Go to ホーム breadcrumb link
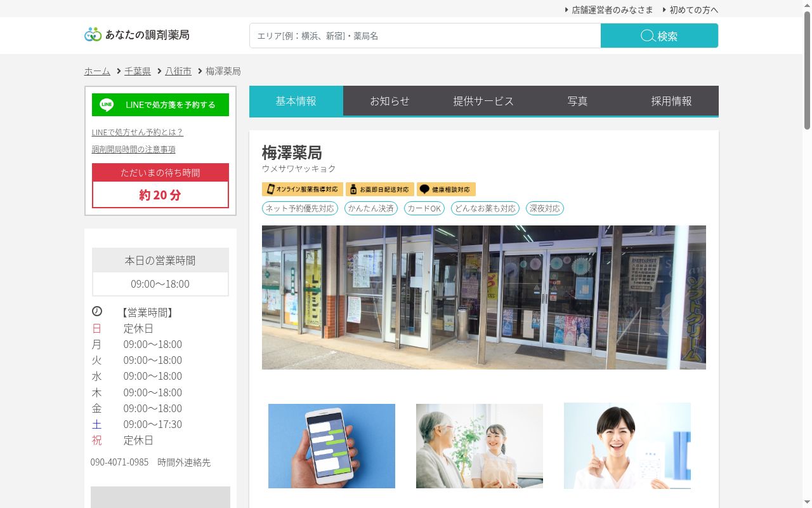Screen dimensions: 812x508 (x=97, y=71)
